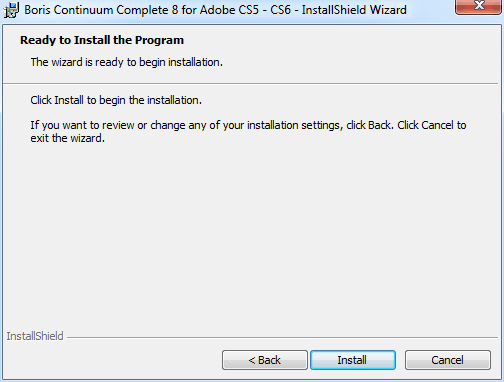
Task: Click the separator line under the header
Action: 250,83
